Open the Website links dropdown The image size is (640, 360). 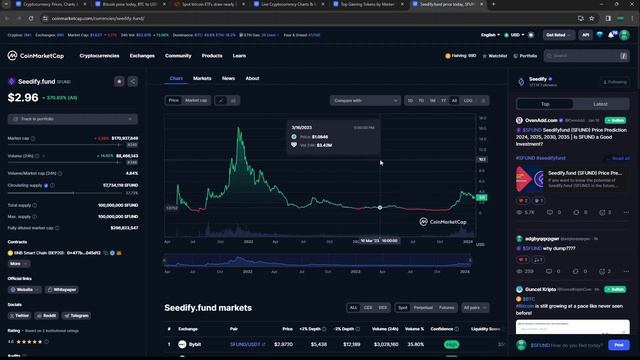coord(24,290)
